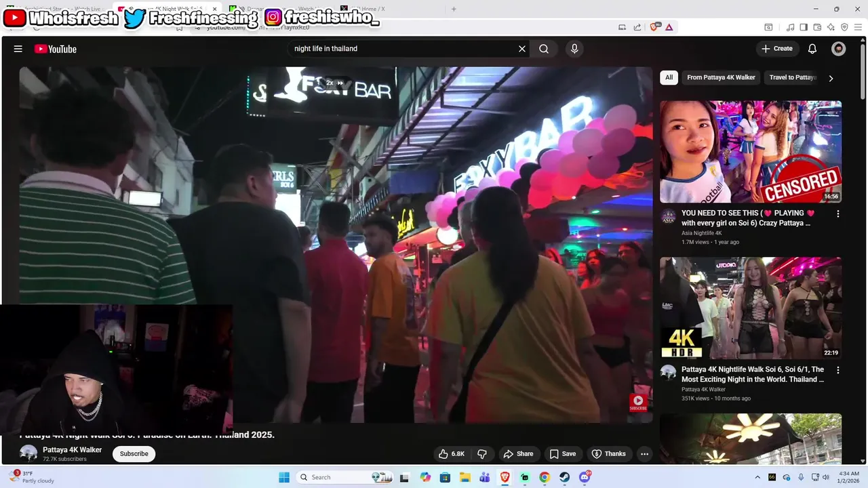Open Brave Shields icon in address bar
This screenshot has width=868, height=488.
click(x=654, y=27)
